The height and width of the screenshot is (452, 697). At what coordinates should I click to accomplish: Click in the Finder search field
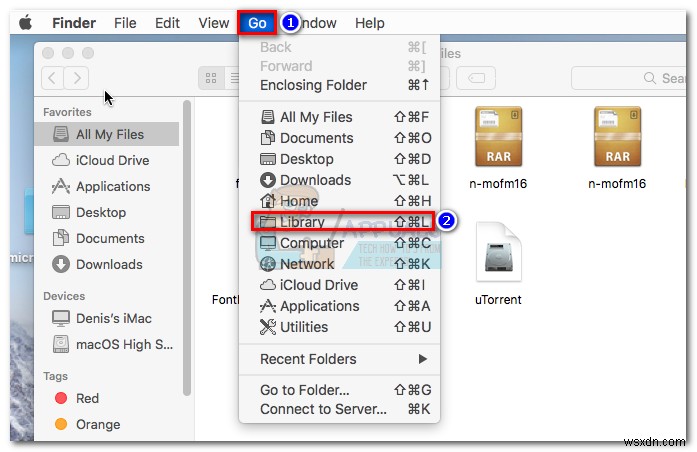tap(629, 78)
